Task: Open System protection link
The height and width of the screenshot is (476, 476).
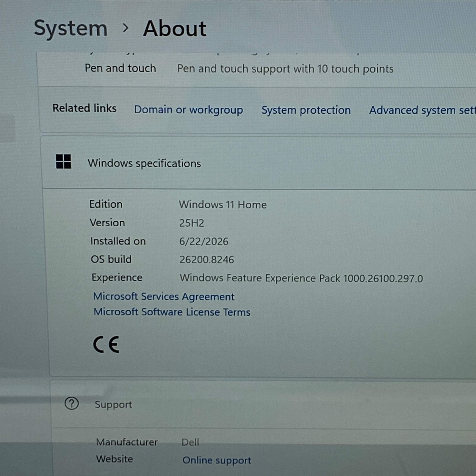Action: (x=306, y=110)
